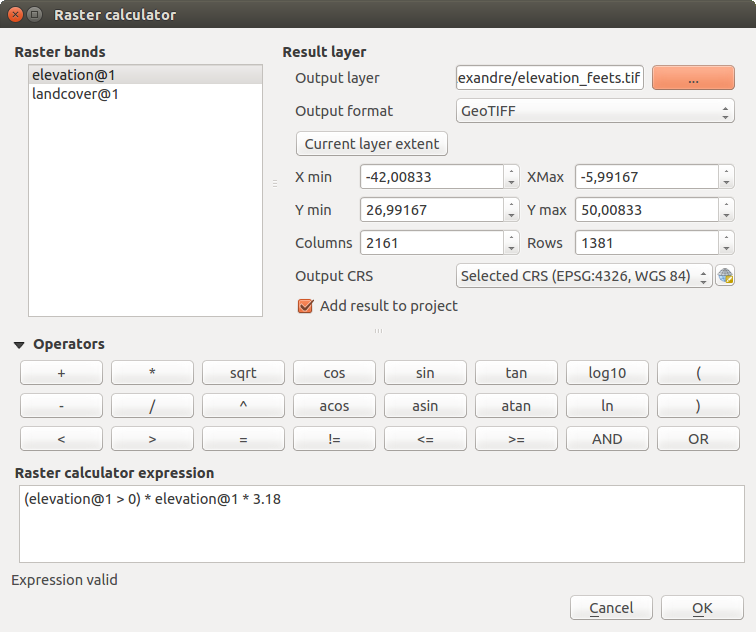Insert the AND operator
Viewport: 756px width, 632px height.
click(x=607, y=439)
